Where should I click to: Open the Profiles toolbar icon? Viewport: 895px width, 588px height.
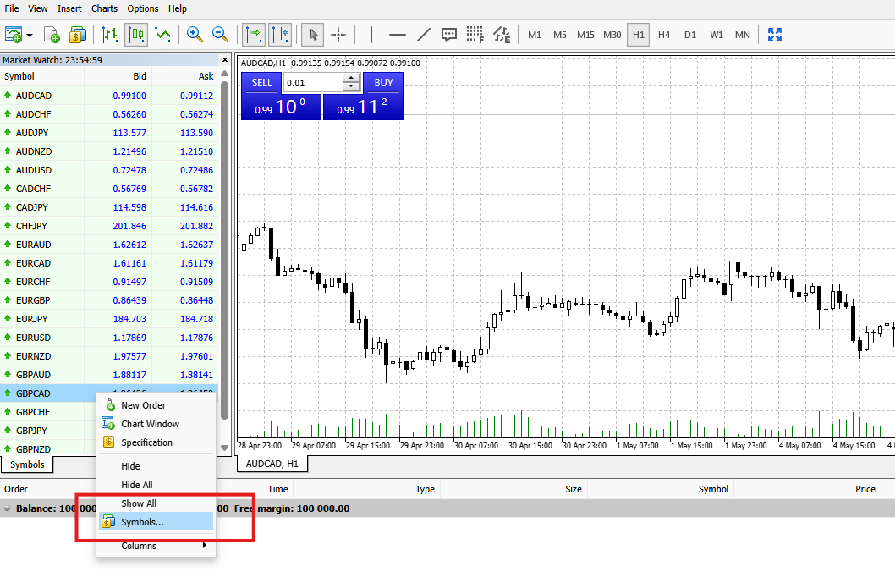pos(52,35)
